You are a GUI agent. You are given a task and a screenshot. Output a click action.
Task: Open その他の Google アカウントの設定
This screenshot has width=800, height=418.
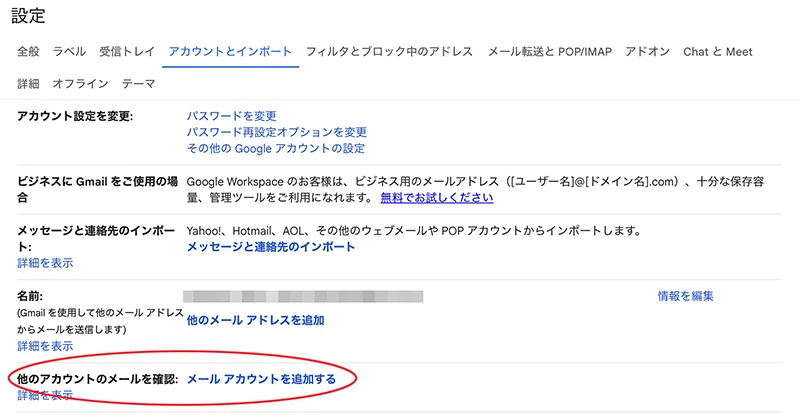tap(275, 148)
